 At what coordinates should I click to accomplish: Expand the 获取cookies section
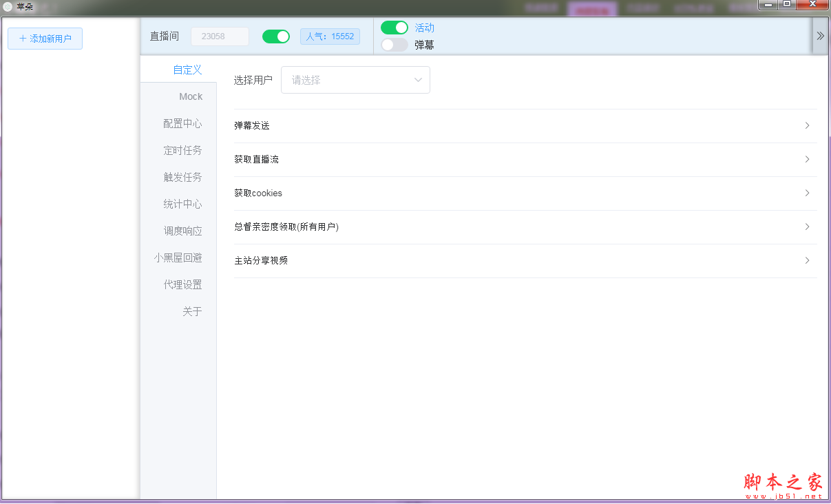pos(525,193)
